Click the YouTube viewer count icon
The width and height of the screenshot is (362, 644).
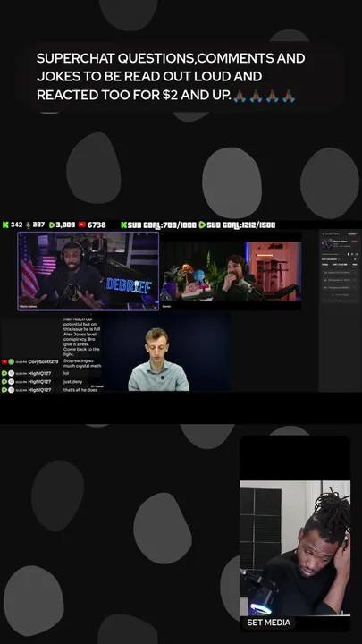(x=81, y=225)
